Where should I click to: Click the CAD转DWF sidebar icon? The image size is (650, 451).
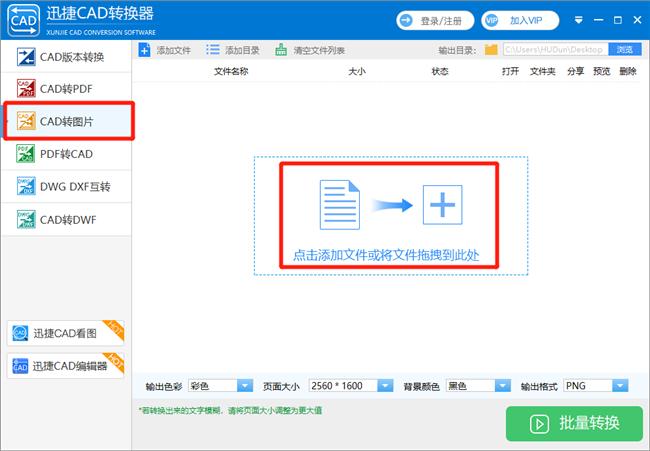[26, 219]
